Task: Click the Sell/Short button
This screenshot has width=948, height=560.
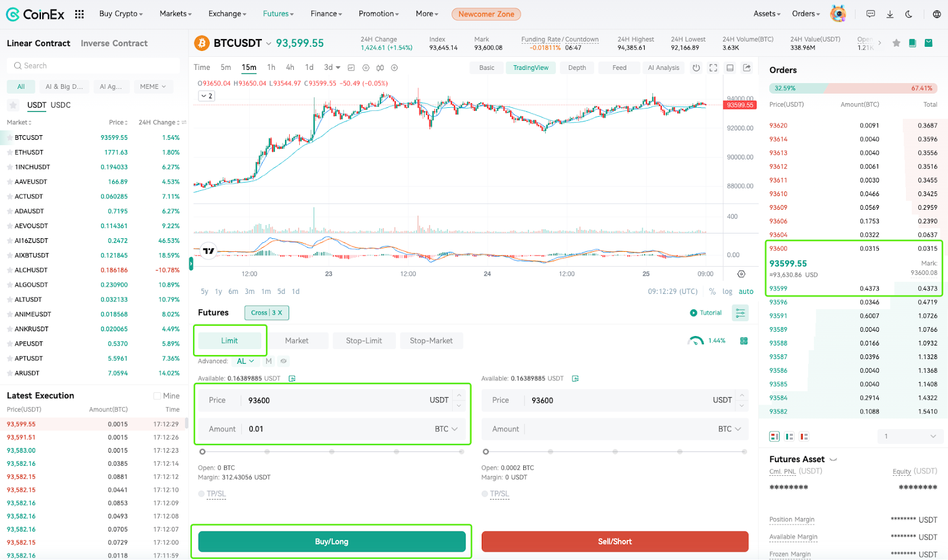Action: tap(615, 542)
